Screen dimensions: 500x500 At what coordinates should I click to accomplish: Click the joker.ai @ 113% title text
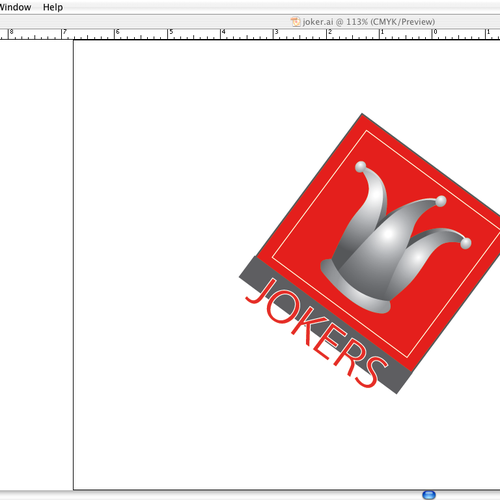point(369,22)
